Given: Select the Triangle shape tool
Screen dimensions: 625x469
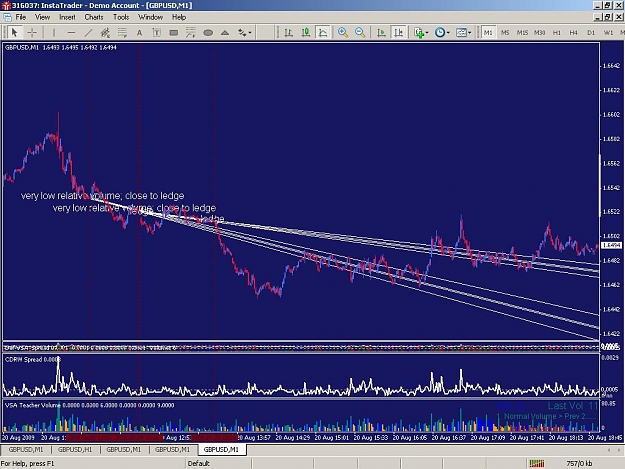Looking at the screenshot, I should [x=225, y=32].
